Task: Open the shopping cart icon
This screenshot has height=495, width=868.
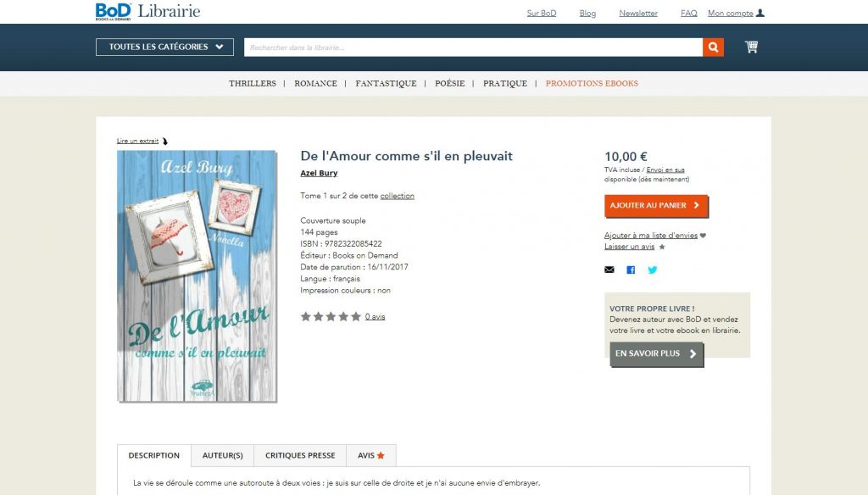Action: pos(751,47)
